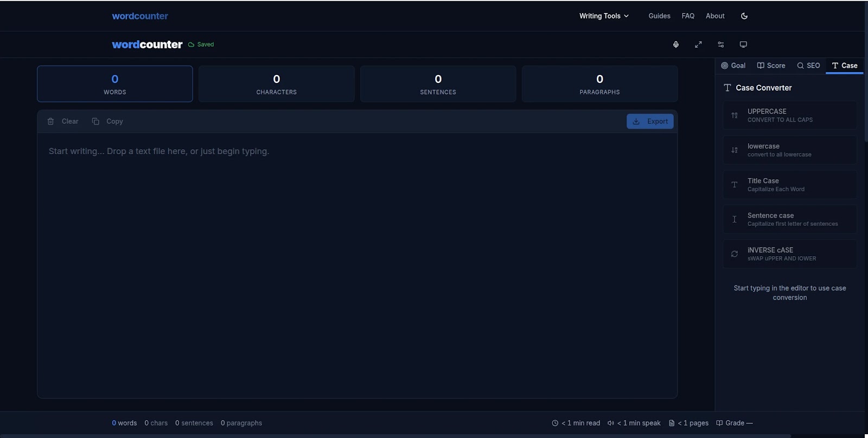Viewport: 868px width, 438px height.
Task: Switch to the Goal tab
Action: pyautogui.click(x=733, y=66)
